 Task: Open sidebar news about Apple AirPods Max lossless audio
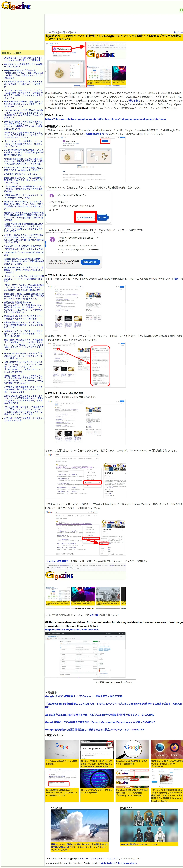(23, 84)
